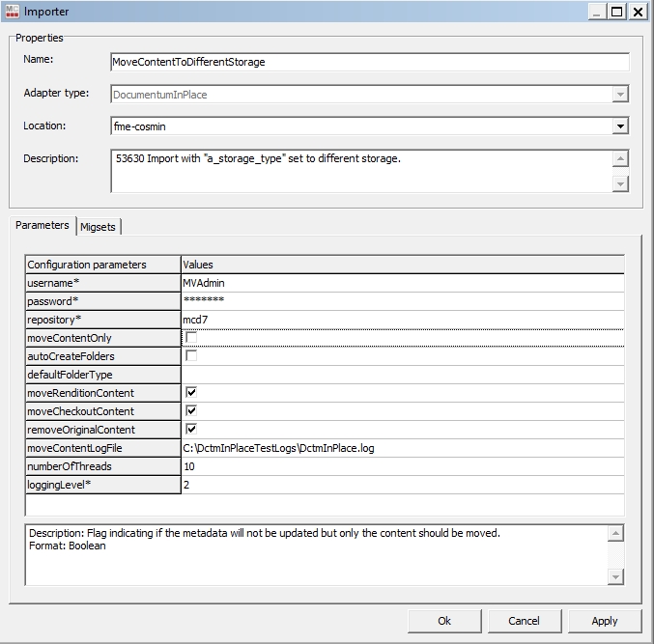Click into the Name text field
Screen dimensions: 654x644
(x=370, y=62)
